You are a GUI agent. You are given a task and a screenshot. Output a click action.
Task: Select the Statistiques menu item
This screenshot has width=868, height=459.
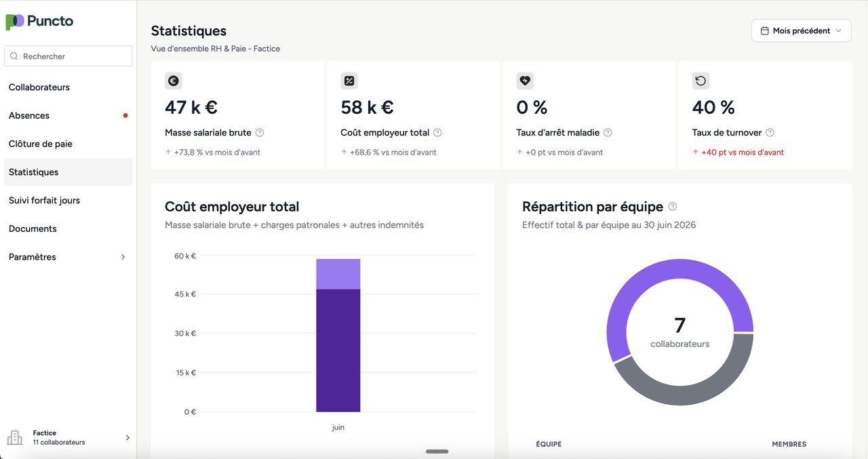pyautogui.click(x=68, y=172)
